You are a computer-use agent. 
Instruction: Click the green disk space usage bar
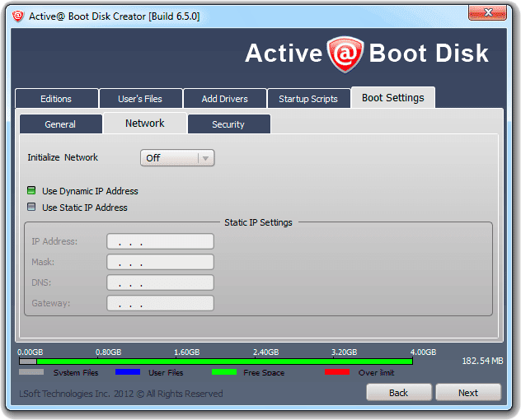click(216, 362)
